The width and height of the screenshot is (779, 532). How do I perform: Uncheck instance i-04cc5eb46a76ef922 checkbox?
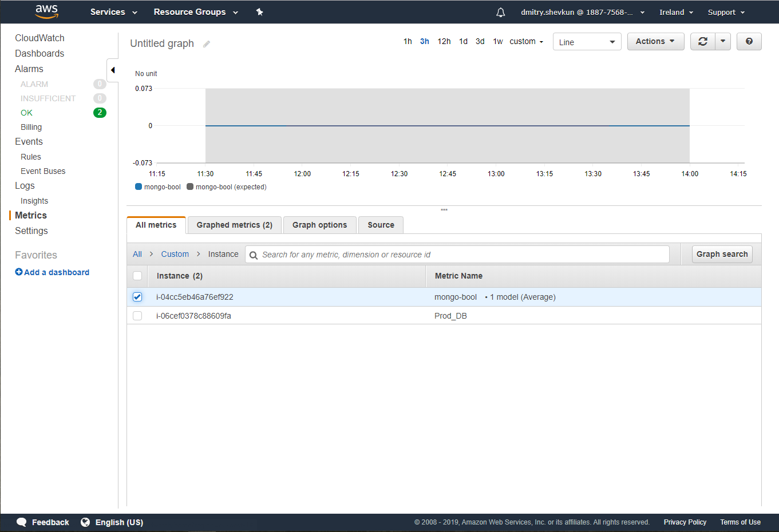[137, 297]
